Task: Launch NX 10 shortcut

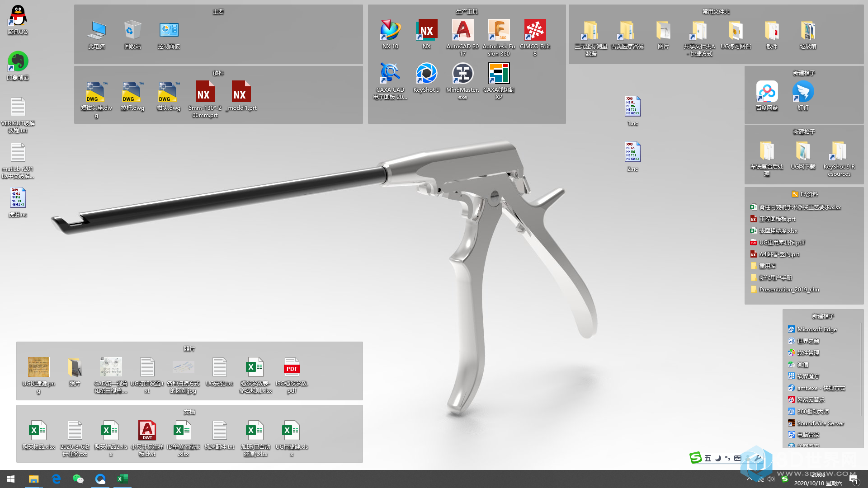Action: 390,35
